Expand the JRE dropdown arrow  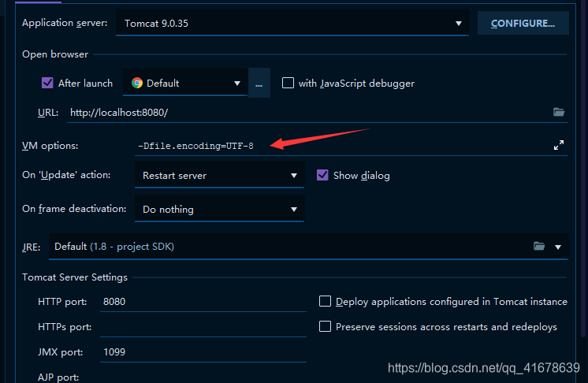(558, 247)
